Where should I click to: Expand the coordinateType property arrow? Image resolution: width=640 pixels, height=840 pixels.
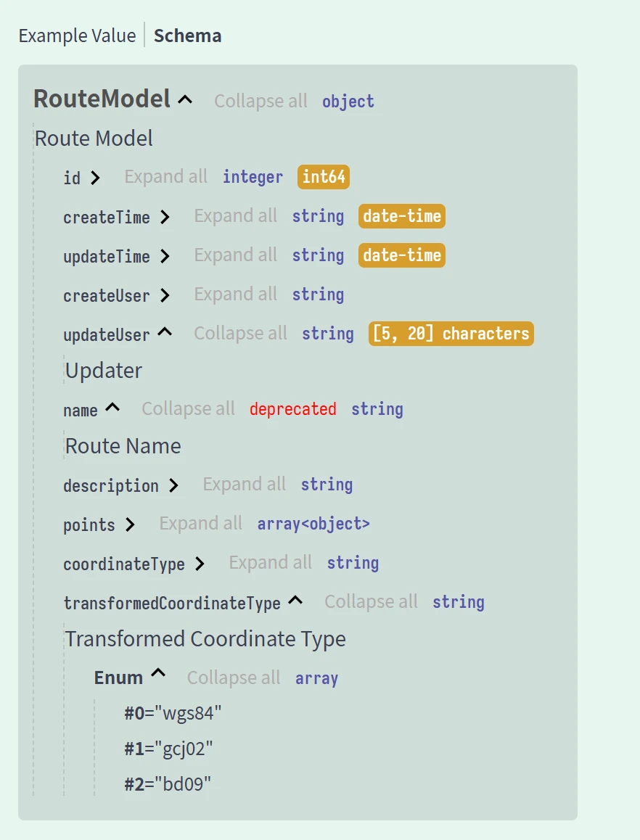click(x=200, y=564)
